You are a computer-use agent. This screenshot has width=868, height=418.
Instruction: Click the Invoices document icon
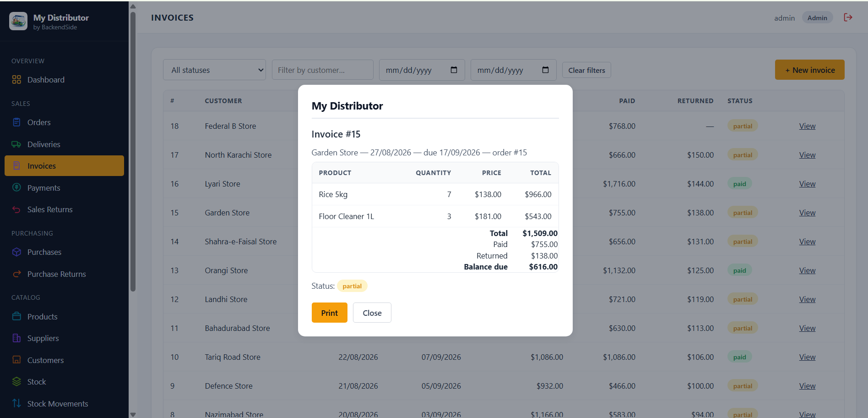click(x=16, y=166)
